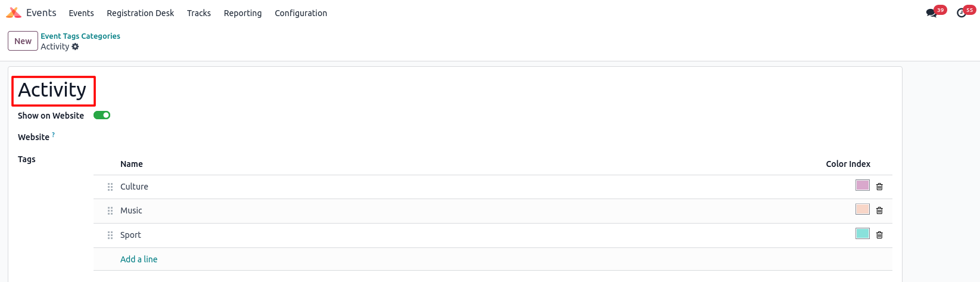This screenshot has height=282, width=980.
Task: Click the drag handle of Sport row
Action: pos(110,235)
